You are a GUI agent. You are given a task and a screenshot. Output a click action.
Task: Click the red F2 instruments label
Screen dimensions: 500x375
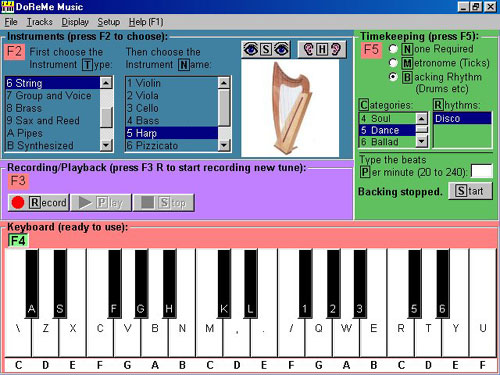point(15,52)
